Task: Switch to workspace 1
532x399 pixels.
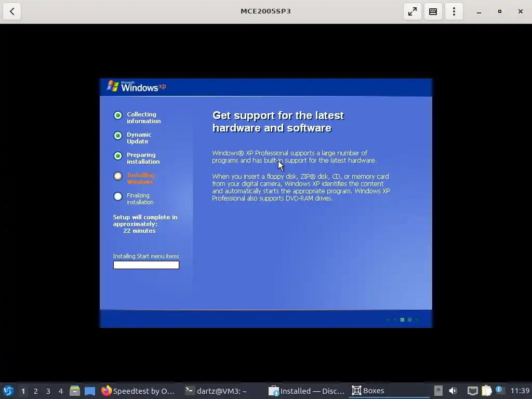Action: pos(23,391)
